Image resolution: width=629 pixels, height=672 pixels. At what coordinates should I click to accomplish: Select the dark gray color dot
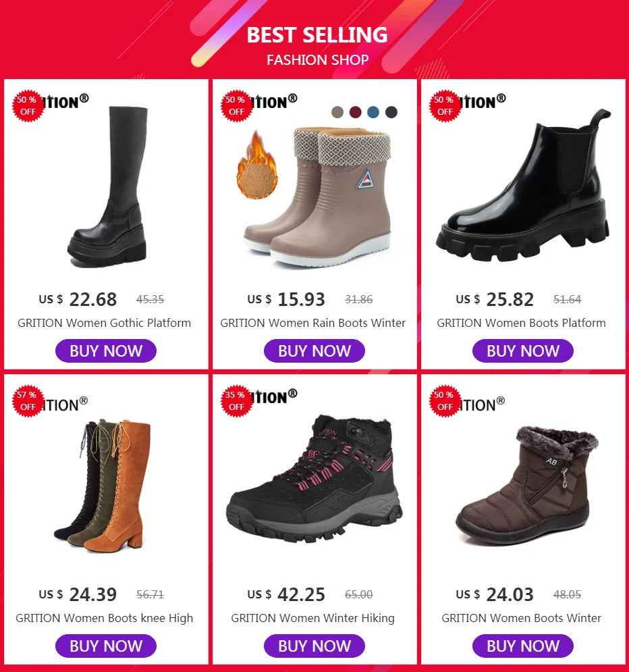pyautogui.click(x=391, y=112)
